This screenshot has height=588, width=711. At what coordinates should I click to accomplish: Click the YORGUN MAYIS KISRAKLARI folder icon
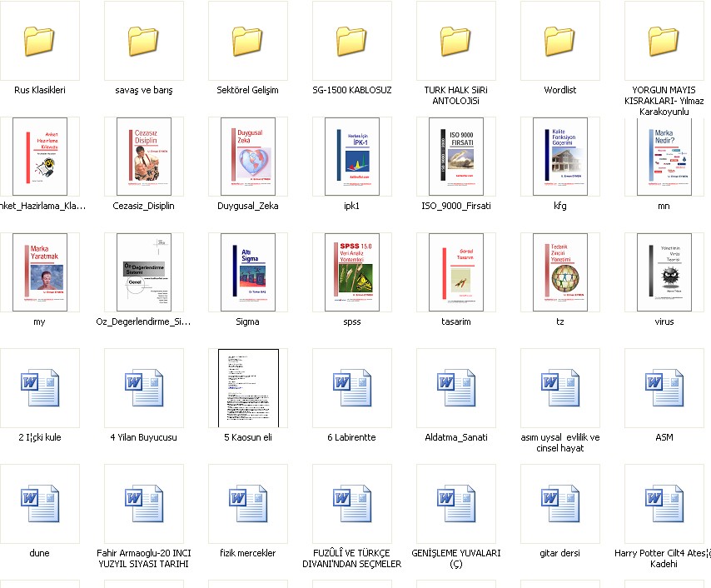tap(664, 41)
